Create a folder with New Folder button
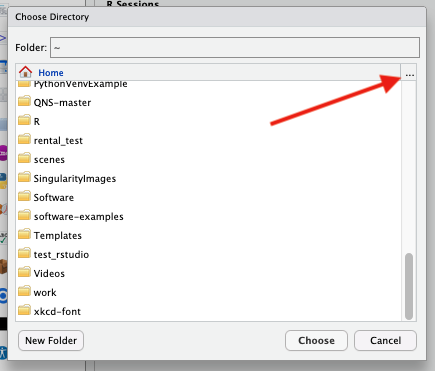435x371 pixels. [51, 340]
